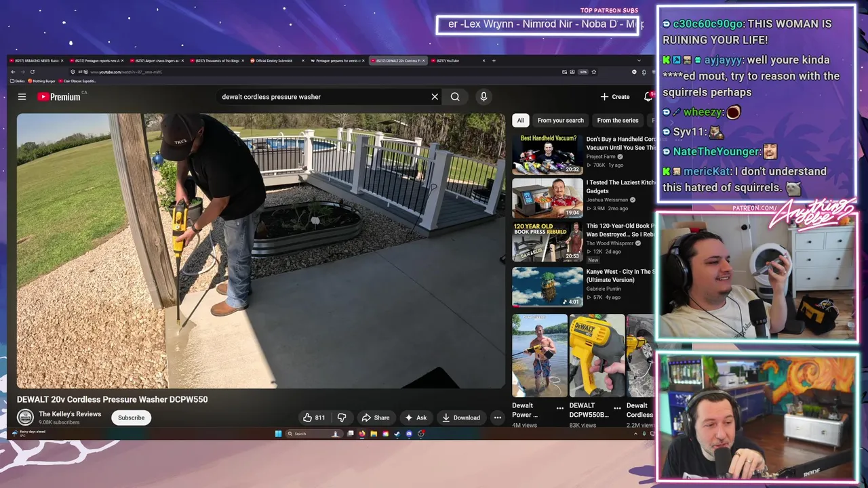Open weather widget Rainy days ahead
This screenshot has height=488, width=868.
(29, 433)
